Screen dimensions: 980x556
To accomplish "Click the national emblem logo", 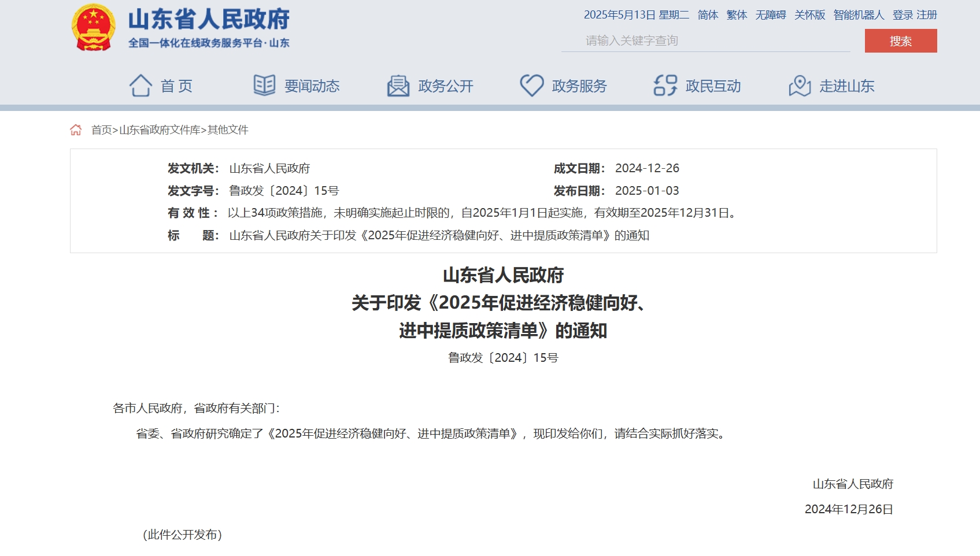I will (x=93, y=27).
